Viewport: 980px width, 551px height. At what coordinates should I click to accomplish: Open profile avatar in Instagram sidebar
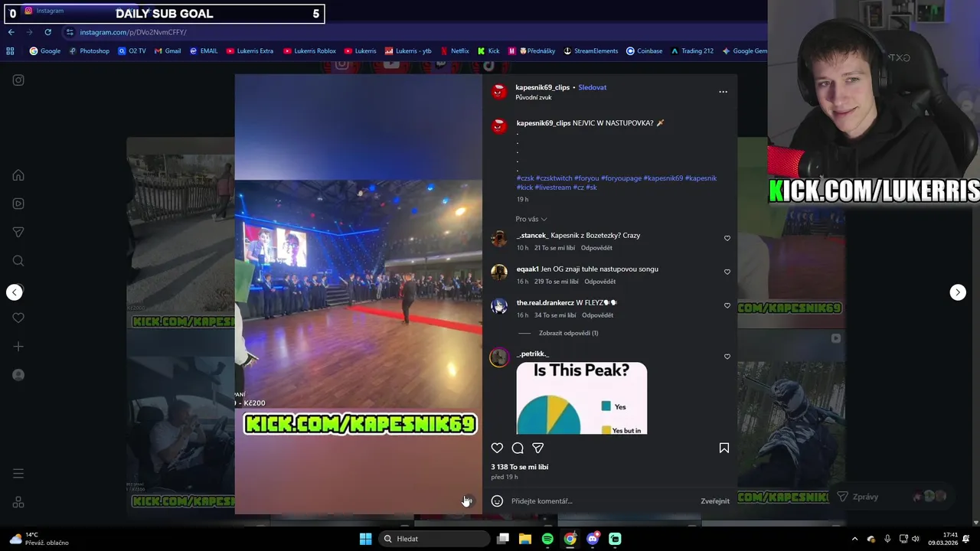click(x=18, y=375)
